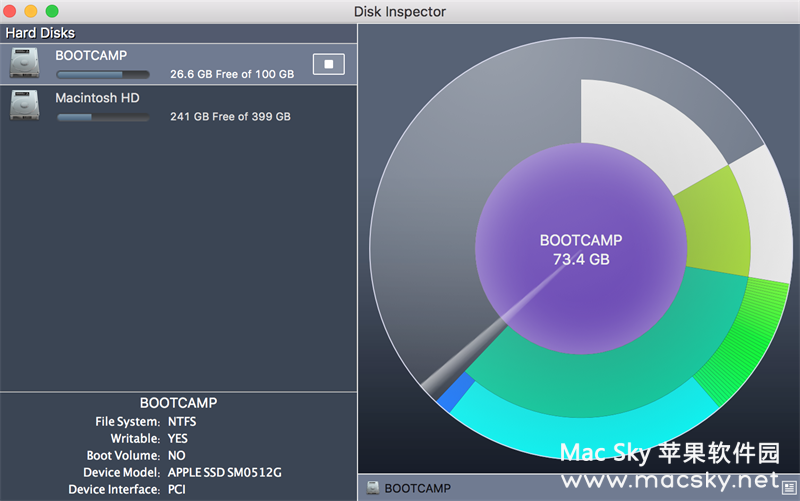Screen dimensions: 800x501
Task: Click the small disk icon in path bar
Action: pos(373,488)
